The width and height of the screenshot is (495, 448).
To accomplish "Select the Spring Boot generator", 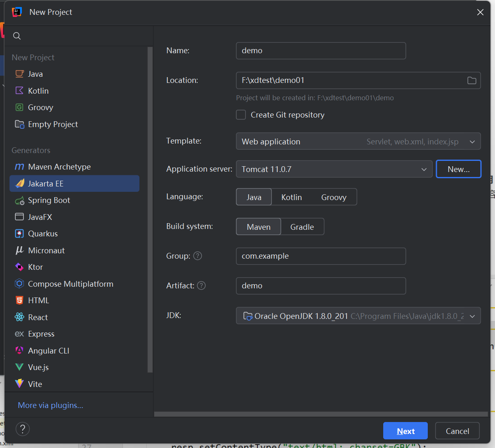I will tap(74, 200).
